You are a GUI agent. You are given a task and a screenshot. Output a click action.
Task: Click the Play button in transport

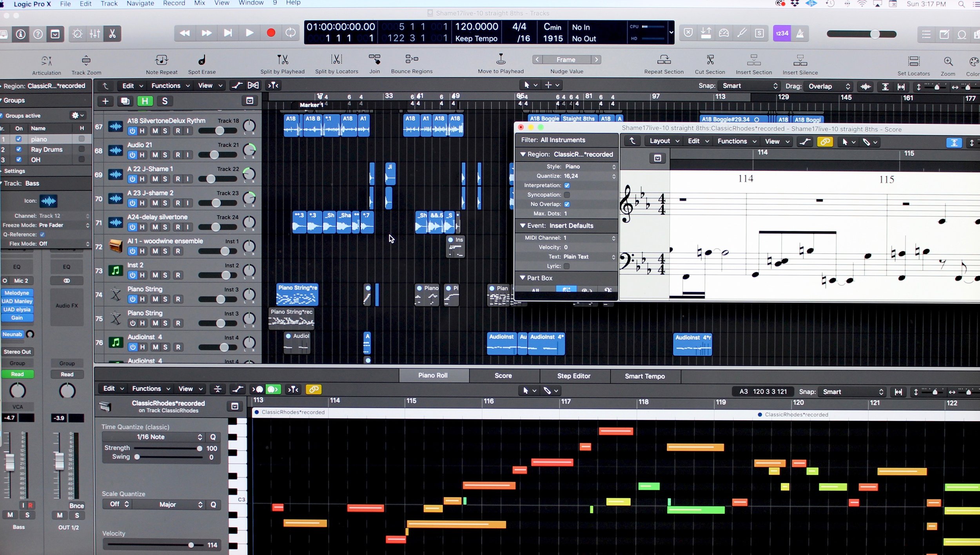click(x=249, y=33)
